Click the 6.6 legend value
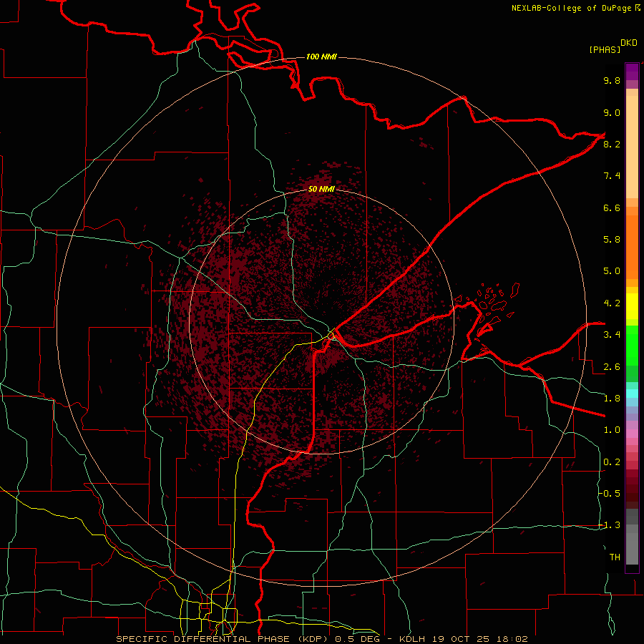The image size is (644, 644). tap(612, 208)
